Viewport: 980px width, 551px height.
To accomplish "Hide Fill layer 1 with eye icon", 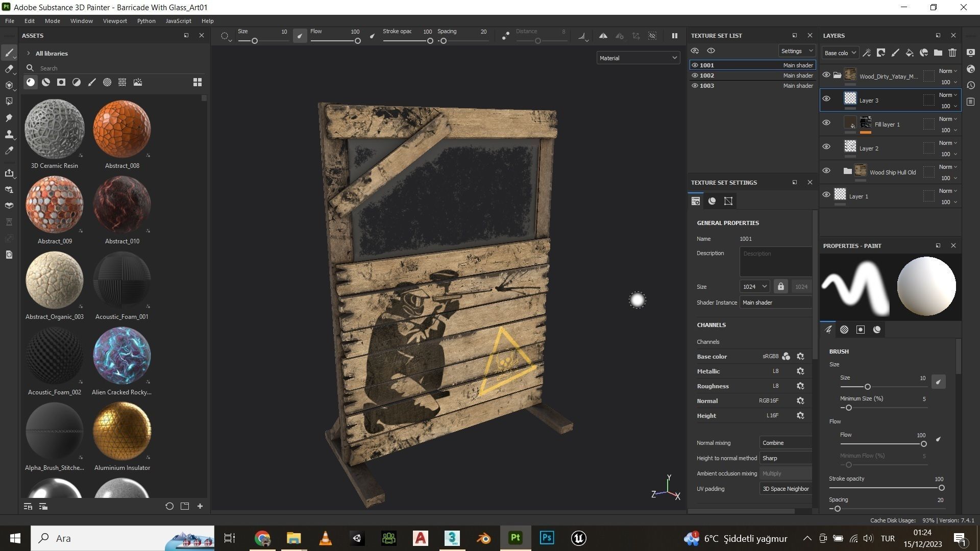I will (x=826, y=123).
